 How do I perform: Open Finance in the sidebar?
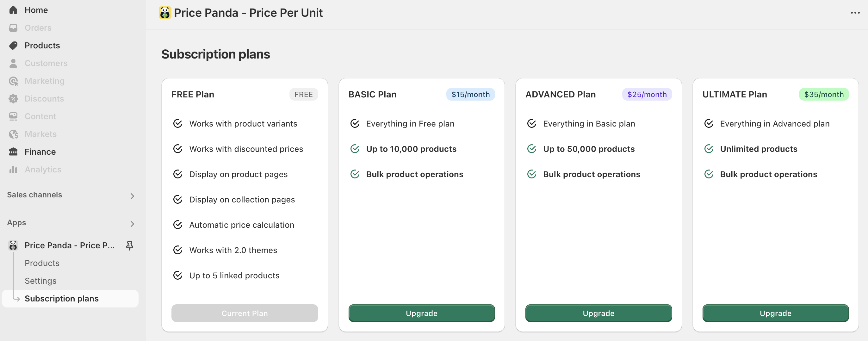(x=70, y=152)
